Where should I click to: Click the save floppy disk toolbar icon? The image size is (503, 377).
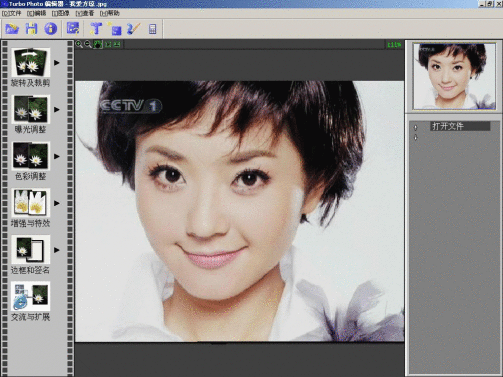click(x=31, y=29)
